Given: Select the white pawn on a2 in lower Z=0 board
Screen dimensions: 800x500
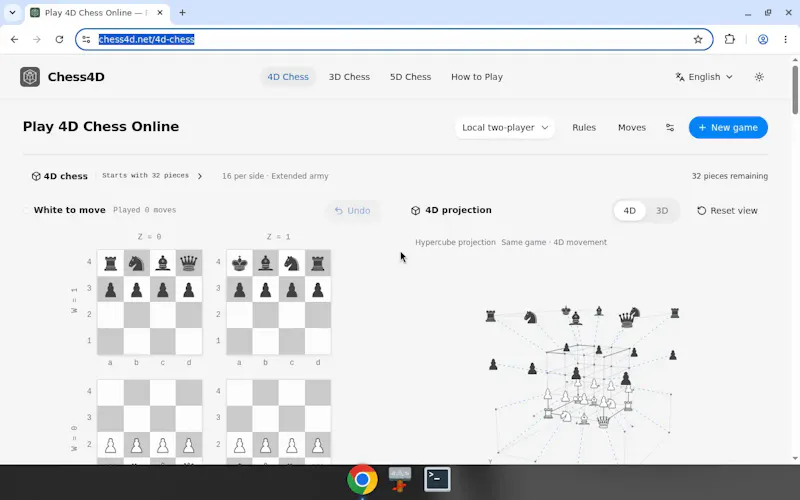Looking at the screenshot, I should 110,445.
